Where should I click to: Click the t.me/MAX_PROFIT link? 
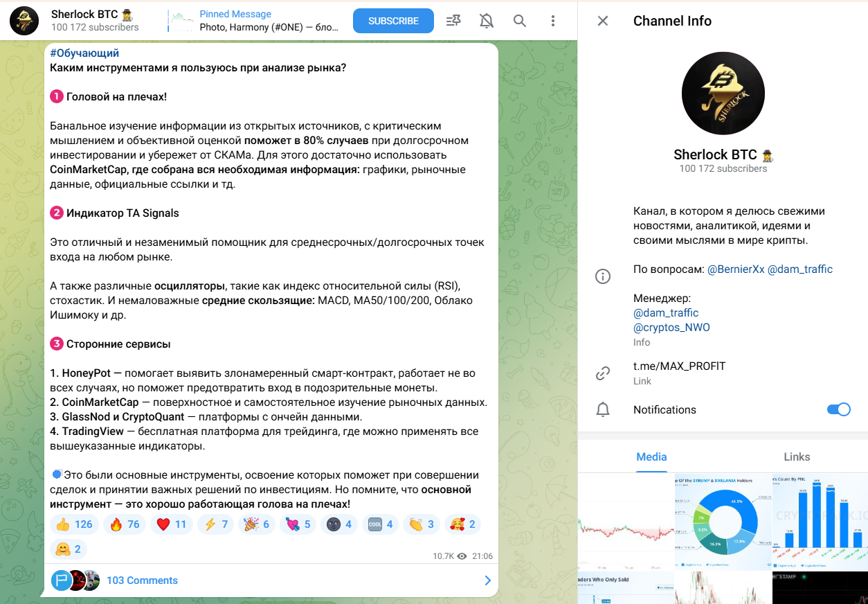click(679, 366)
